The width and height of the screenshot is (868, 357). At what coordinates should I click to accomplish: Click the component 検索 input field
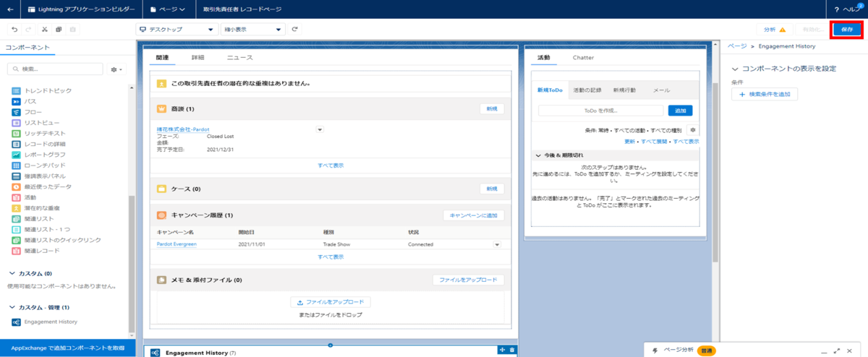[x=54, y=69]
